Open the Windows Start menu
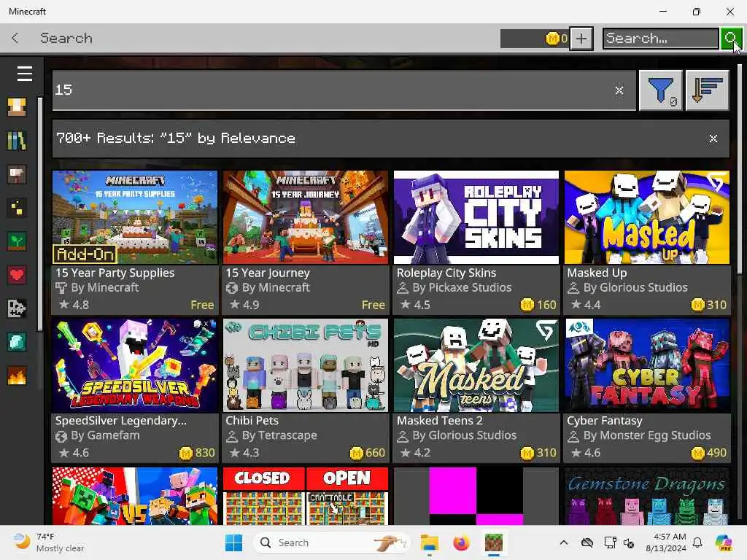 coord(233,542)
